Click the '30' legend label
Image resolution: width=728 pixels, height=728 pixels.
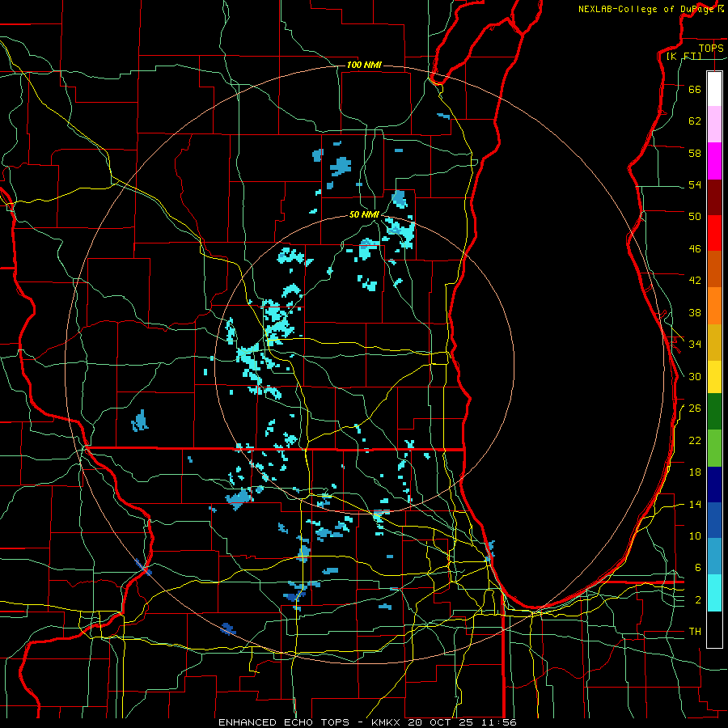pyautogui.click(x=695, y=376)
